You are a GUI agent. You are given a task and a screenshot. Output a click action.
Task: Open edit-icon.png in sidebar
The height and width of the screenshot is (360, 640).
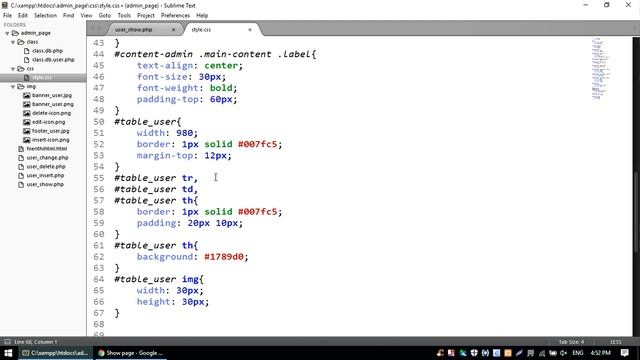click(x=49, y=122)
